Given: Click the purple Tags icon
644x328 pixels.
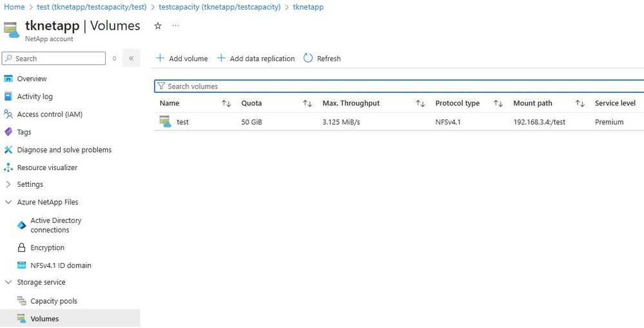Looking at the screenshot, I should [x=8, y=131].
